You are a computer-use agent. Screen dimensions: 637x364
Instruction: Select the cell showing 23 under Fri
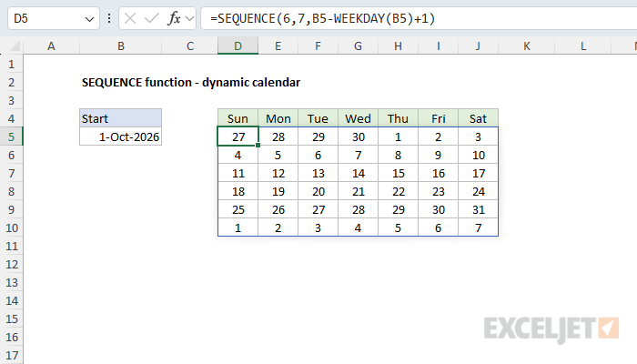click(x=439, y=191)
